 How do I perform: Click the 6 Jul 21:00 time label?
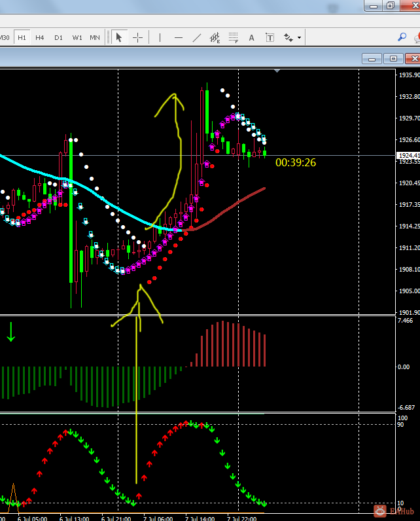116,518
